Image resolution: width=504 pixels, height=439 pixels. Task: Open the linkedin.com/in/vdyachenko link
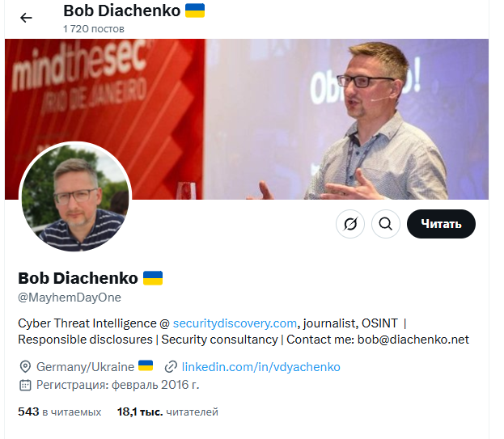(261, 367)
